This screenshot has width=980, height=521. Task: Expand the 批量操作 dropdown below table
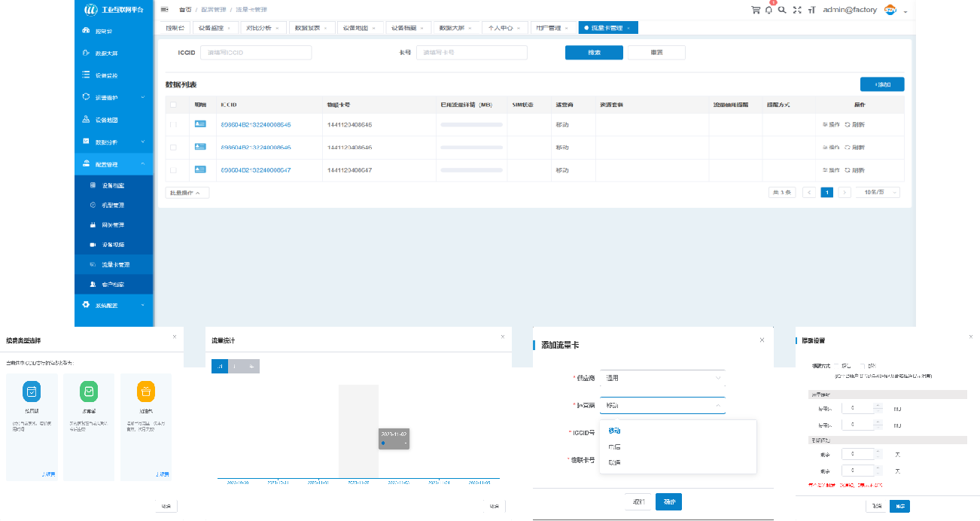pos(187,193)
